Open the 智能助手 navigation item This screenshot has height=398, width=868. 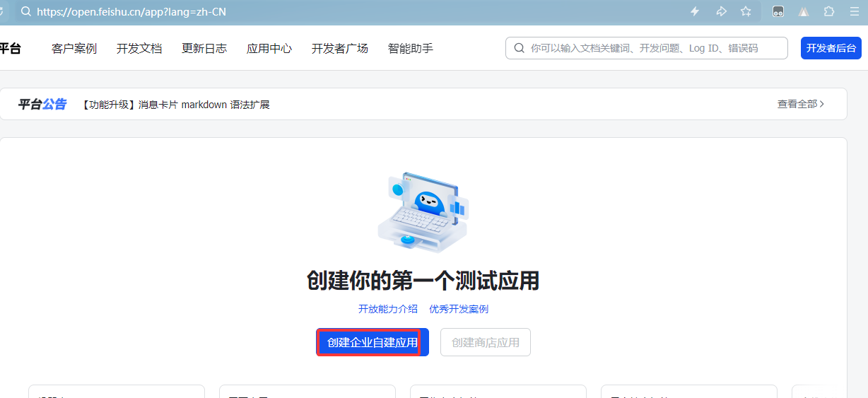[411, 48]
